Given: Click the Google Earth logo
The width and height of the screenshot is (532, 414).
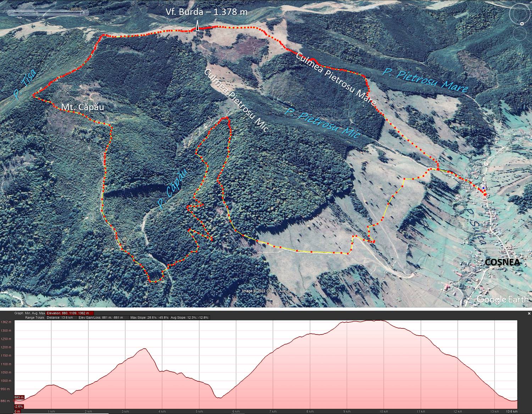Looking at the screenshot, I should pyautogui.click(x=502, y=299).
